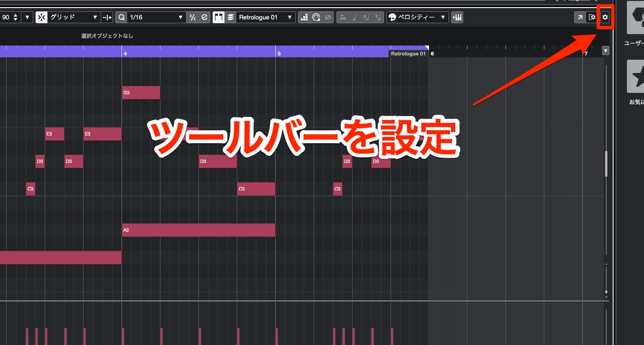
Task: Open the step input keyboard icon
Action: [x=457, y=18]
